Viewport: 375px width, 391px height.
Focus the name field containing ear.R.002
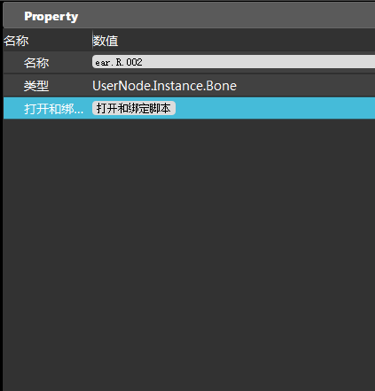point(233,62)
